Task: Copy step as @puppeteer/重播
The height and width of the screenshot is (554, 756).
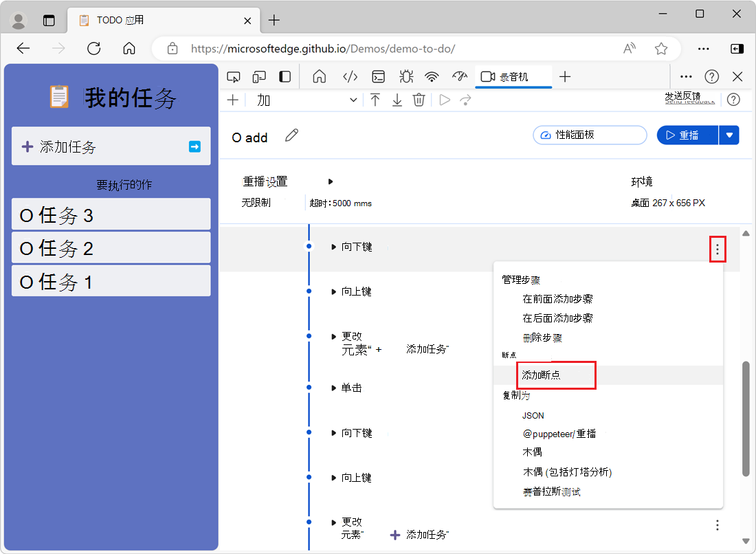Action: pyautogui.click(x=559, y=434)
